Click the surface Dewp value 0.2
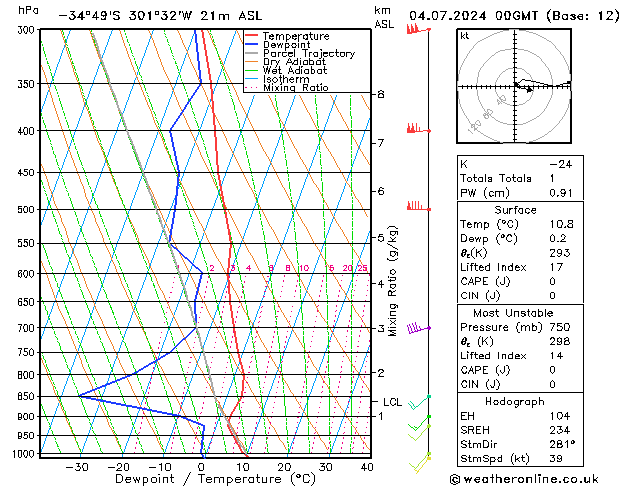Viewport: 629px width, 486px height. click(x=558, y=239)
